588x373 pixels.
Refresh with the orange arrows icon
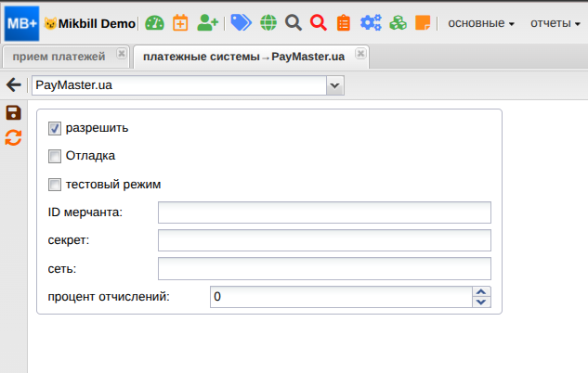(x=14, y=137)
